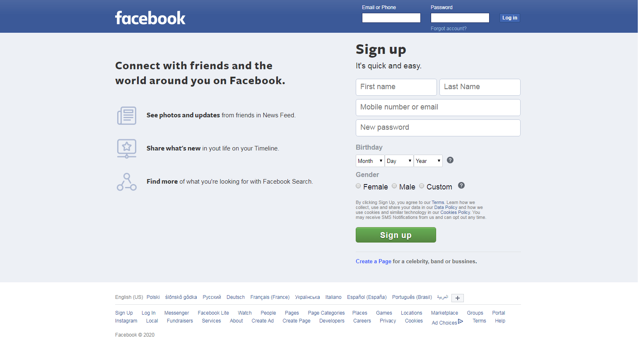Open the Create a Page link

pos(373,261)
